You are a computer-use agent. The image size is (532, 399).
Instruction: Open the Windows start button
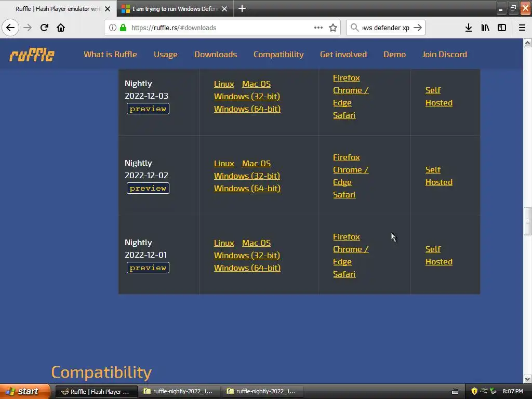(24, 391)
